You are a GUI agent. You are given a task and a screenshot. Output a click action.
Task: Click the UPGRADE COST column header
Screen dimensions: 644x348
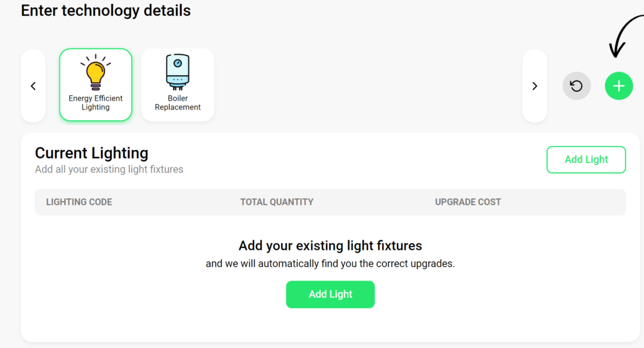(x=468, y=202)
